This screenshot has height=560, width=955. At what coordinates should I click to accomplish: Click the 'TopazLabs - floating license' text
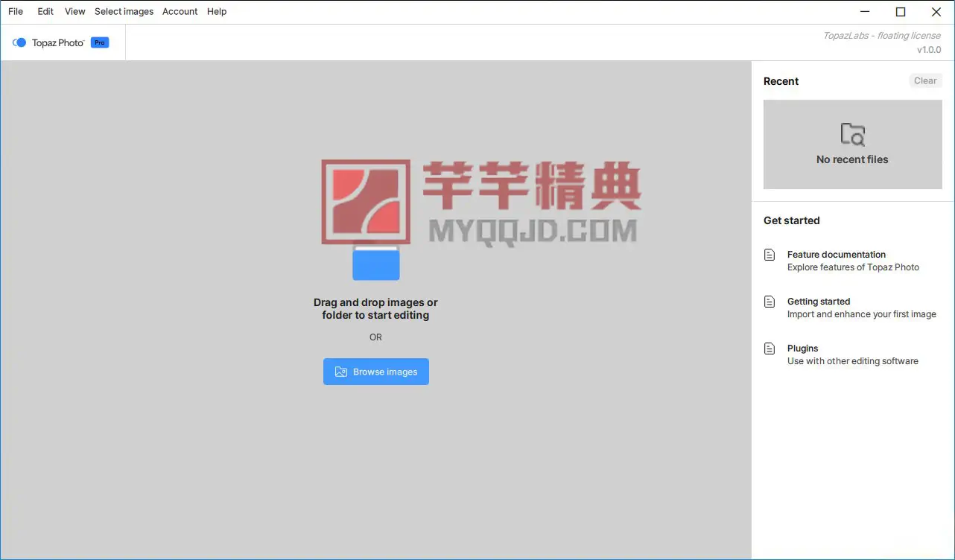click(882, 35)
